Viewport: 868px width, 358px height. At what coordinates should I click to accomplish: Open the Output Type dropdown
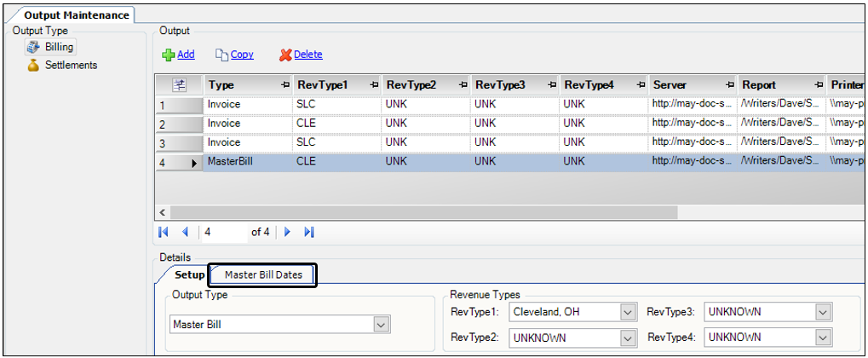click(x=380, y=325)
